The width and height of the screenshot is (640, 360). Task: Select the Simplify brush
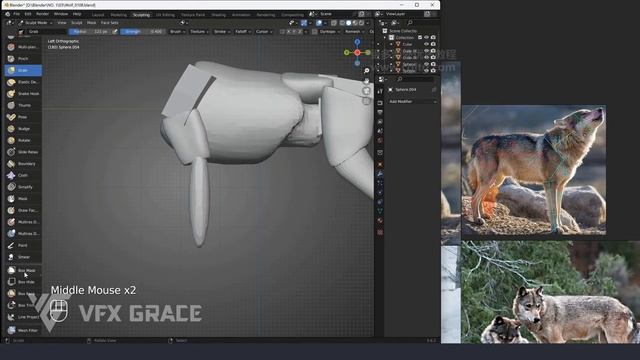click(x=23, y=187)
